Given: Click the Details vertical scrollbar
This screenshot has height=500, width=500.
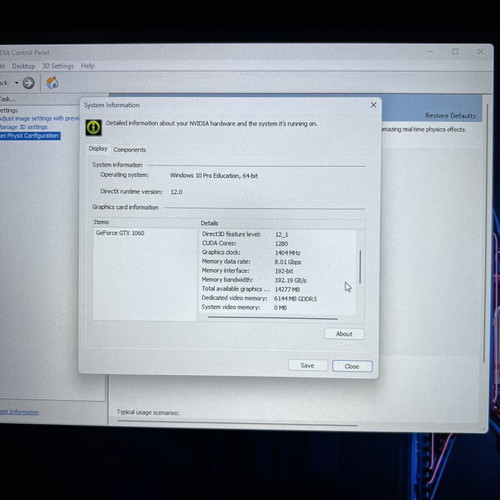Looking at the screenshot, I should pyautogui.click(x=360, y=267).
